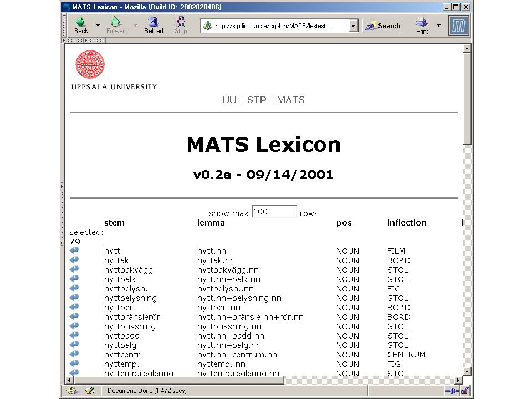Screen dimensions: 532x399
Task: Click the security padlock icon
Action: pos(465,391)
